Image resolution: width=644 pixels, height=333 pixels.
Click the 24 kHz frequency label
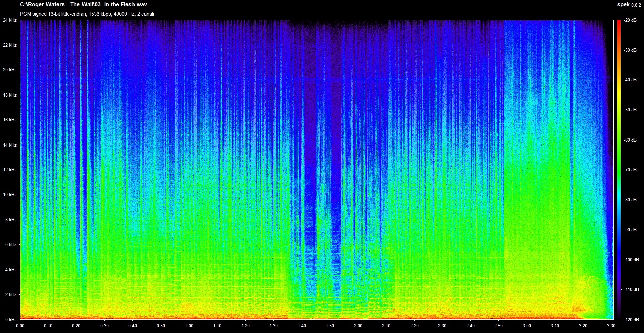(x=10, y=20)
